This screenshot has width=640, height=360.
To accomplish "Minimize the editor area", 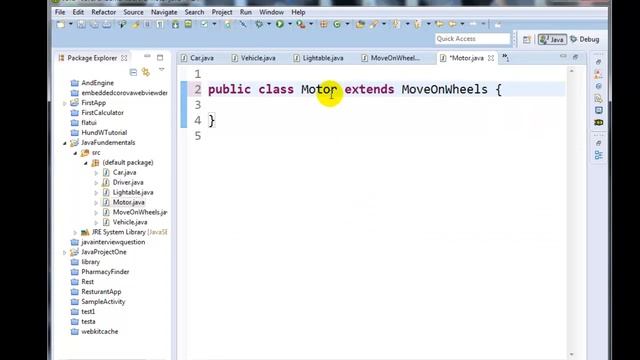I will (x=563, y=56).
